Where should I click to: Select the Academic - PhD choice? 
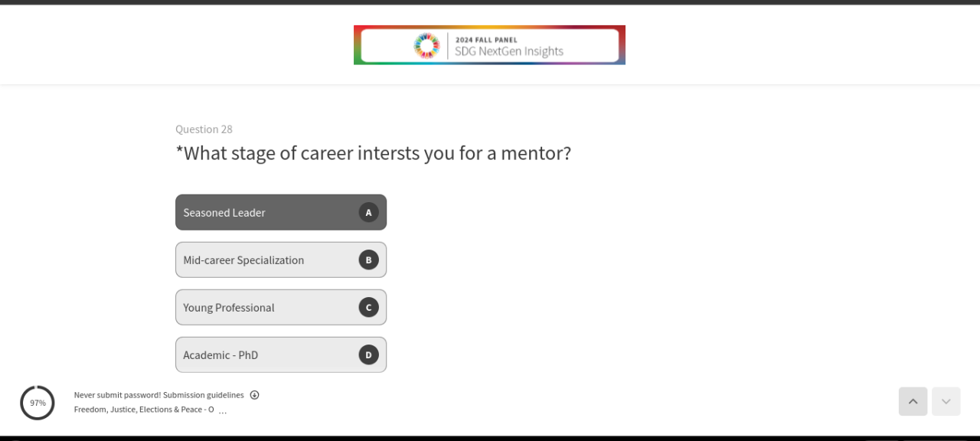[x=268, y=354]
